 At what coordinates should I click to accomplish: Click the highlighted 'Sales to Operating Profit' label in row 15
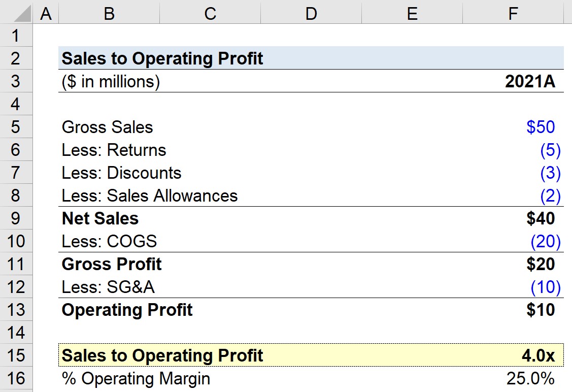coord(162,355)
